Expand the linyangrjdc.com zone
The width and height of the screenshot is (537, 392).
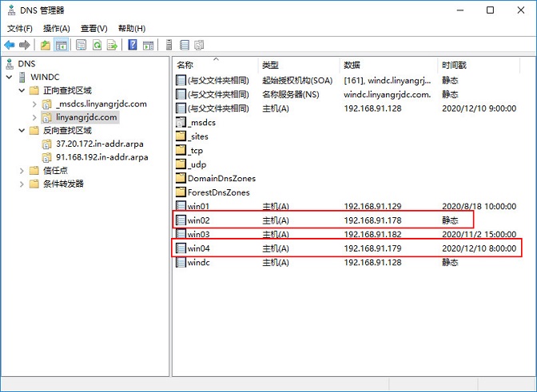(x=34, y=117)
